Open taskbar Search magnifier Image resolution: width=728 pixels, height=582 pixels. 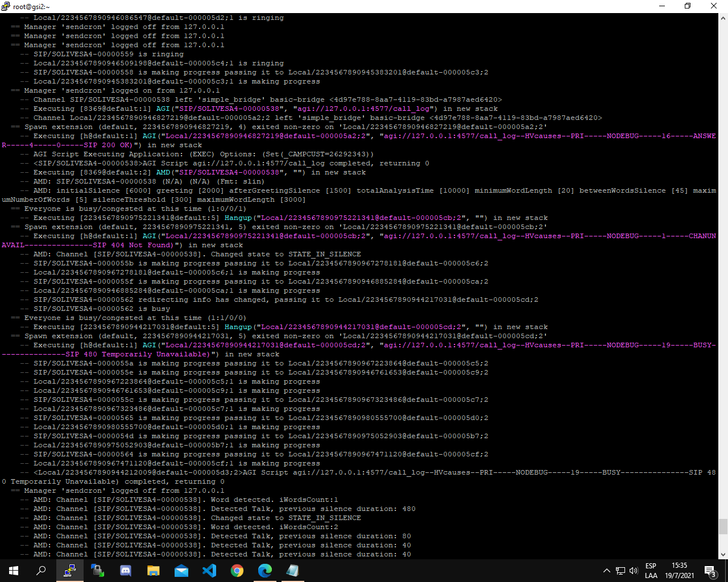tap(41, 571)
